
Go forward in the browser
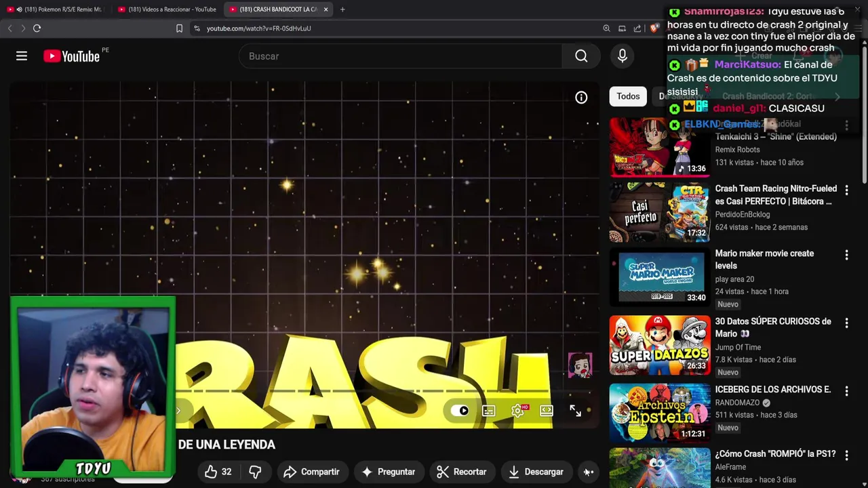point(23,28)
